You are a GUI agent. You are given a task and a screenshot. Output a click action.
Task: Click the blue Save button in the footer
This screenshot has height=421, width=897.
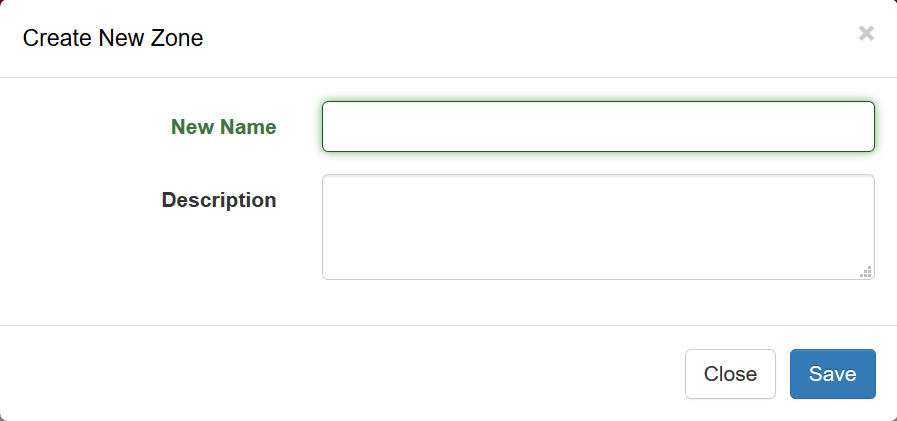point(832,374)
